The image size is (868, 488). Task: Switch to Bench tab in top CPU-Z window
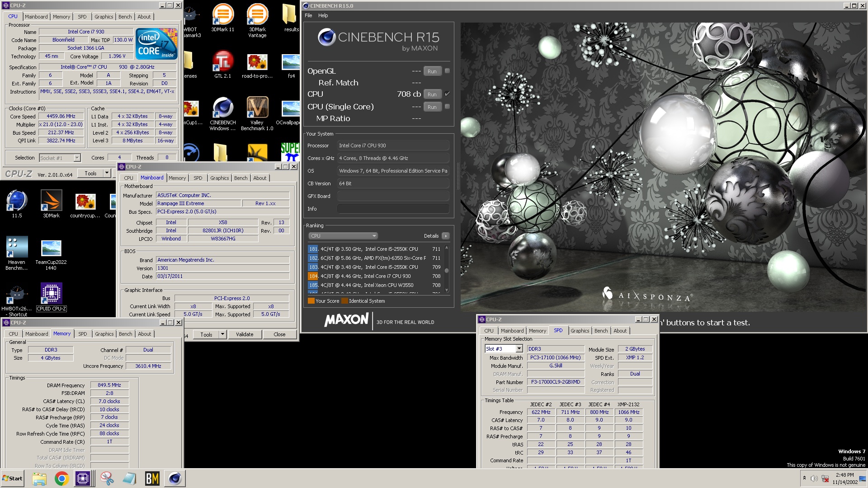125,17
